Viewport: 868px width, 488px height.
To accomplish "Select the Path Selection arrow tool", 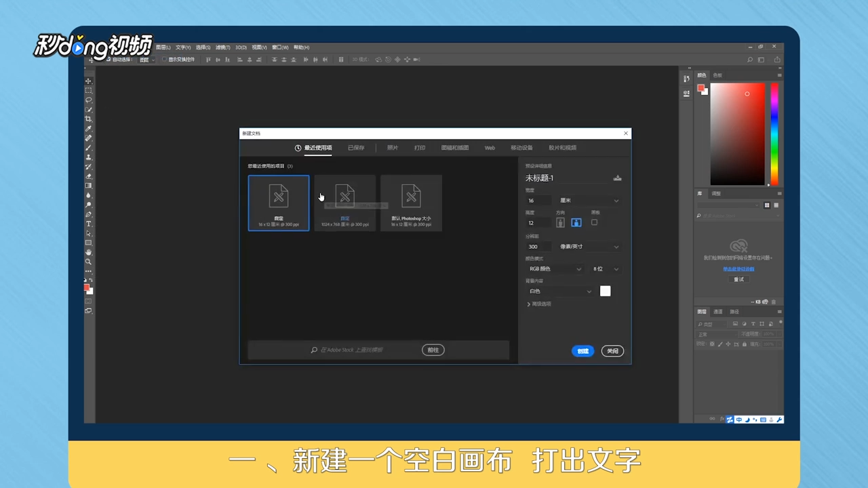I will tap(88, 233).
